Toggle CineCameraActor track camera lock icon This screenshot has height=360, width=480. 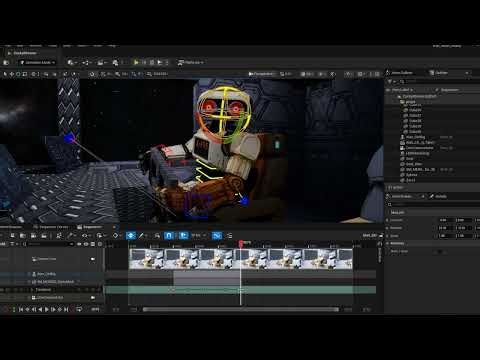pyautogui.click(x=93, y=297)
